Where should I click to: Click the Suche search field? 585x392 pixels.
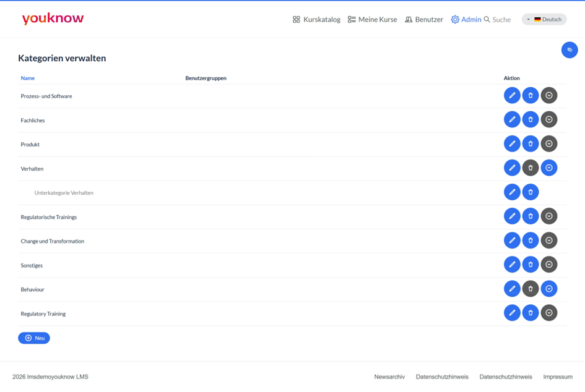tap(497, 19)
